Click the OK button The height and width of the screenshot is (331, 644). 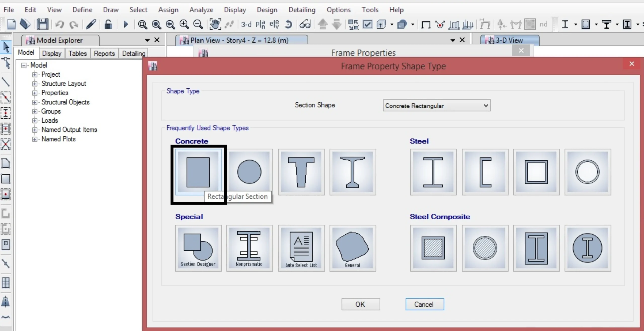pos(360,304)
